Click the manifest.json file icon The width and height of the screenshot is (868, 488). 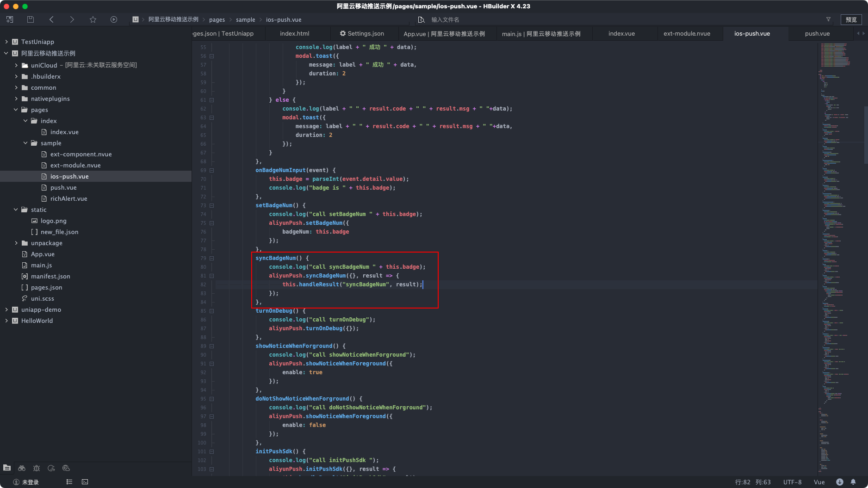pyautogui.click(x=25, y=276)
